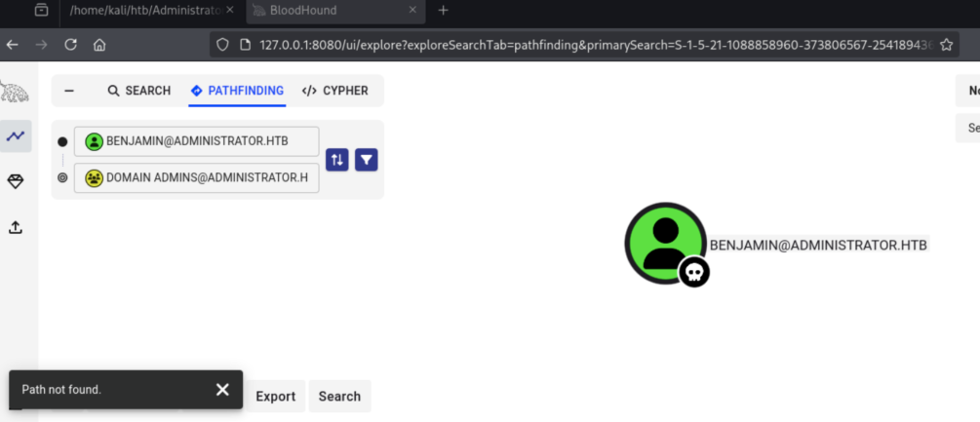Screen dimensions: 980x422
Task: Swap start and destination nodes
Action: [336, 160]
